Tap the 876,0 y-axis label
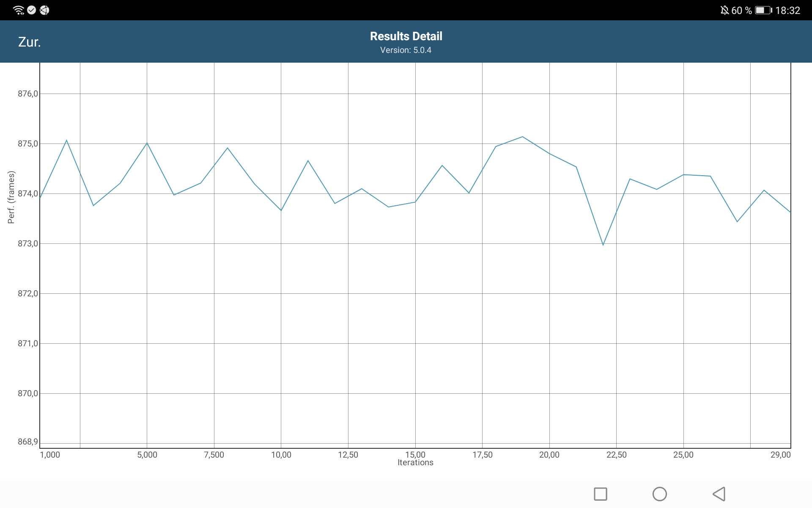The height and width of the screenshot is (508, 812). (x=27, y=94)
